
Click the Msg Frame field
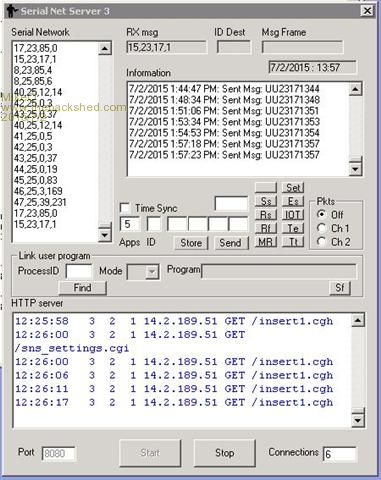tap(302, 47)
